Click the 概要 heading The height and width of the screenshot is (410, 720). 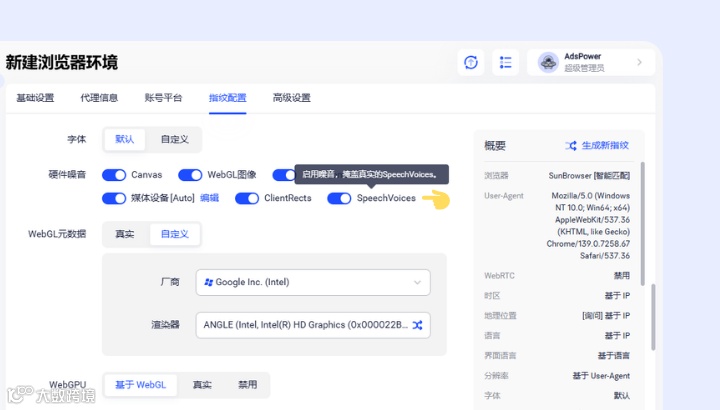tap(495, 146)
